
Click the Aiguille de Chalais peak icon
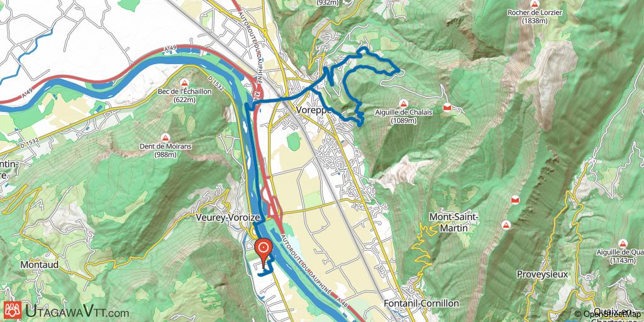tap(403, 104)
